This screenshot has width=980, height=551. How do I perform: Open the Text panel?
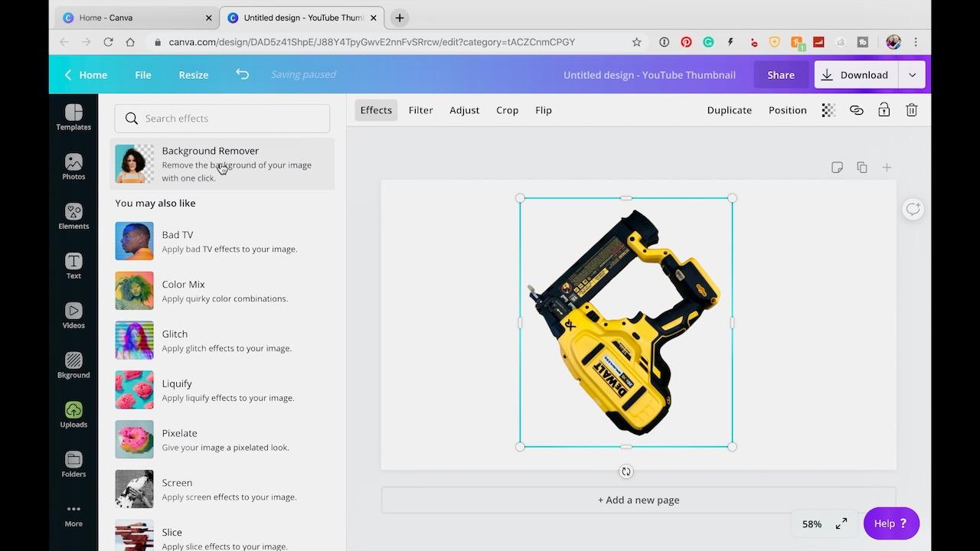coord(73,266)
